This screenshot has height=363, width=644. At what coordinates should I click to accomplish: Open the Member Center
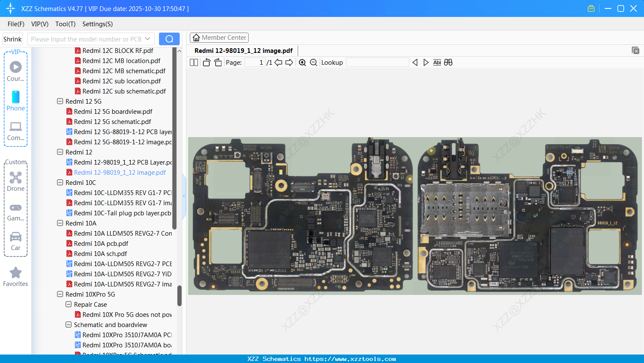pyautogui.click(x=219, y=37)
